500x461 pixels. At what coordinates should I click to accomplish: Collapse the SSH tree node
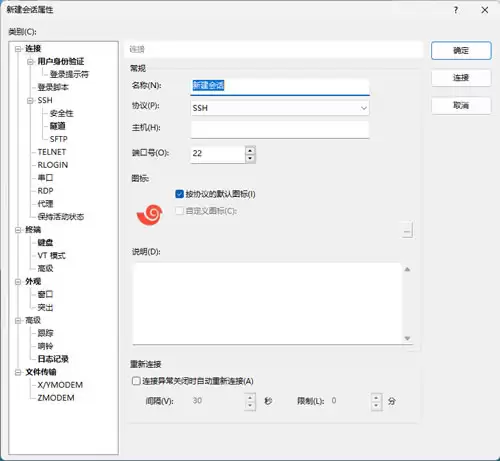click(30, 100)
